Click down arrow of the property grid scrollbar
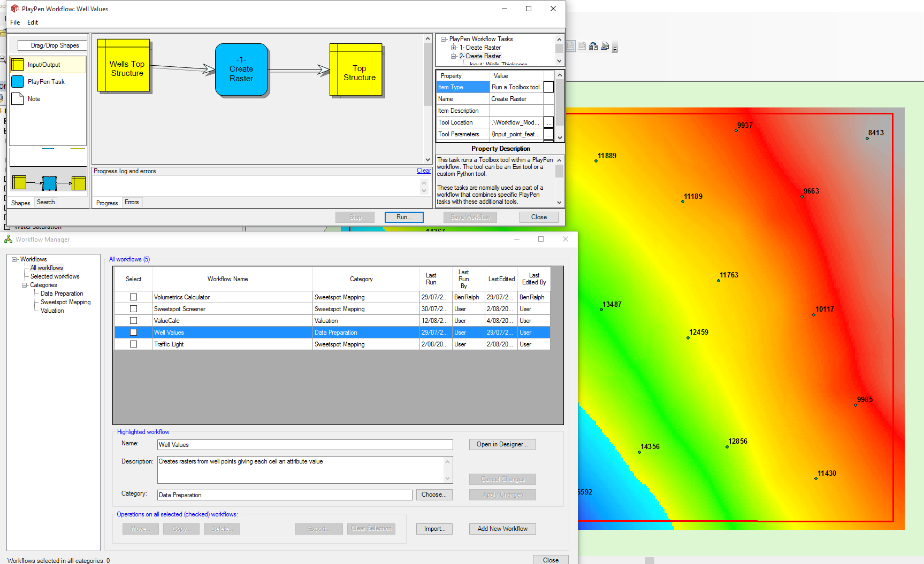The height and width of the screenshot is (564, 924). point(560,137)
